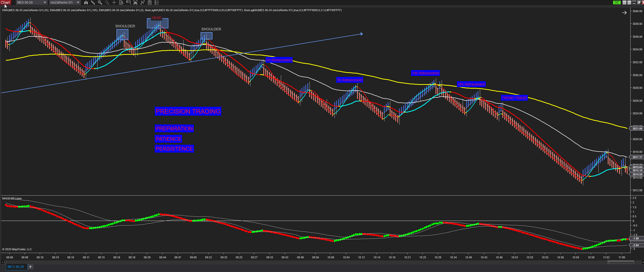
Task: Click the second grey window link button
Action: 629,3
